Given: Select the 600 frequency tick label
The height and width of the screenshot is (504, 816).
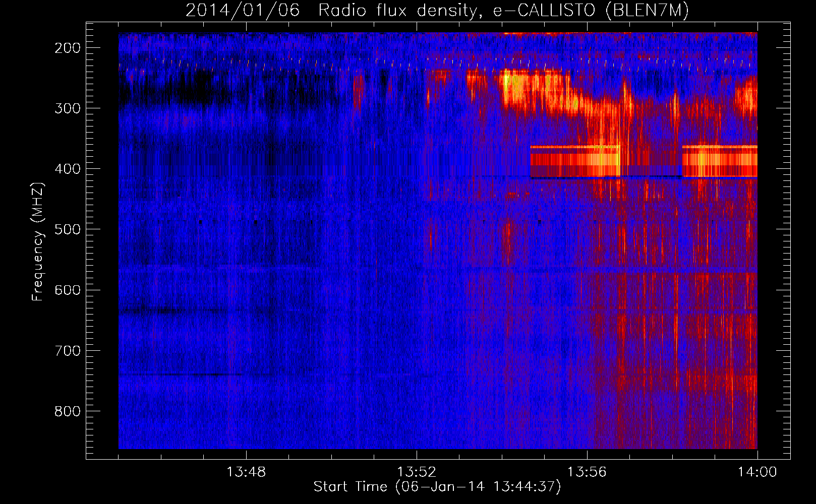Looking at the screenshot, I should coord(68,290).
